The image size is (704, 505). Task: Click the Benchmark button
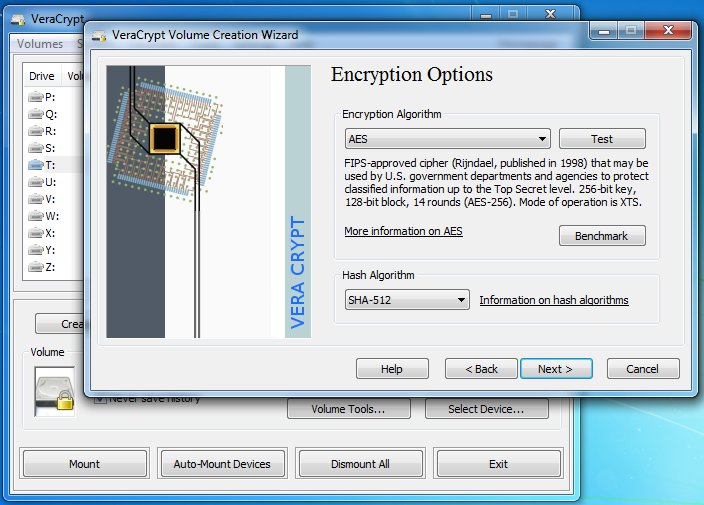602,236
